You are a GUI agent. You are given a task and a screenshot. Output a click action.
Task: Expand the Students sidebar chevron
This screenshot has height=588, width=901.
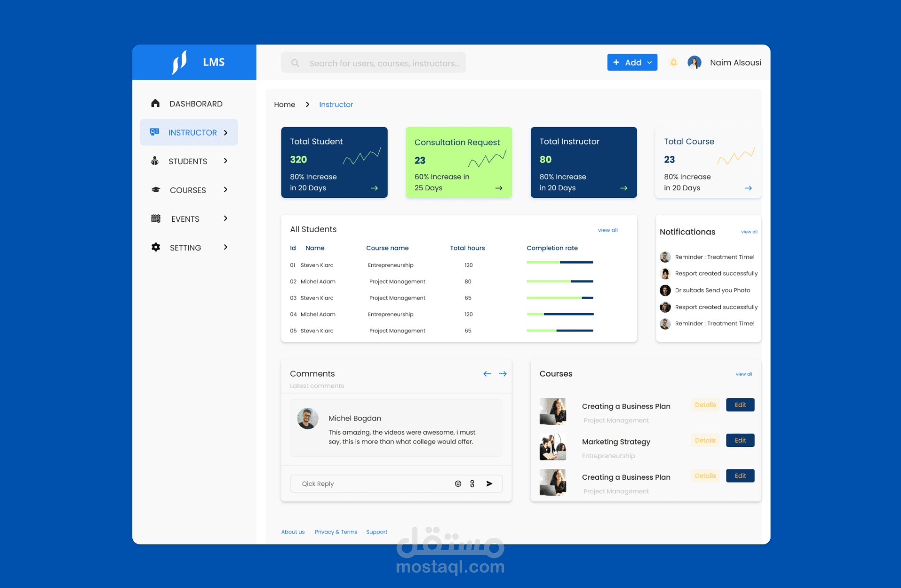pyautogui.click(x=226, y=161)
